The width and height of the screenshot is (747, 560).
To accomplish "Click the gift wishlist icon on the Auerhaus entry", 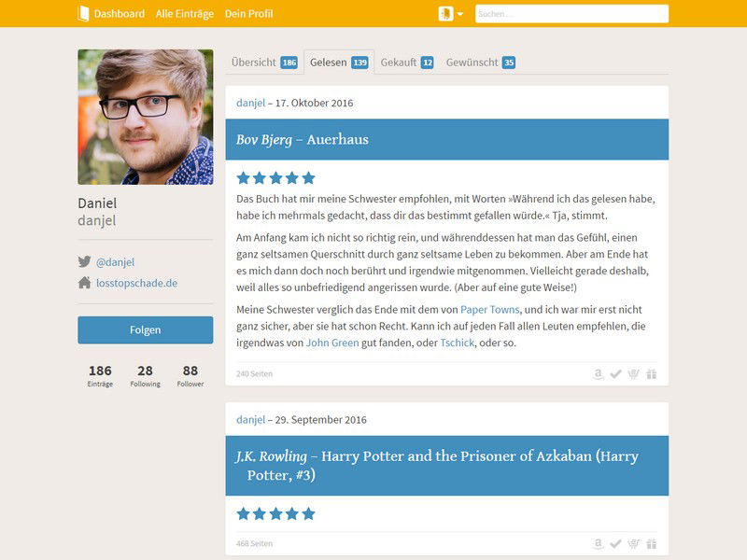I will tap(651, 374).
